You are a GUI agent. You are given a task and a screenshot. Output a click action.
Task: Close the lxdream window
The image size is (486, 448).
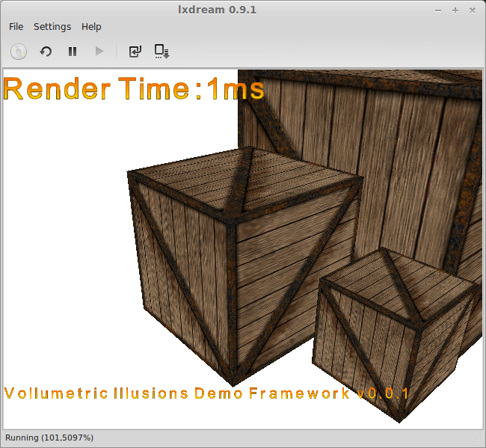[x=472, y=10]
